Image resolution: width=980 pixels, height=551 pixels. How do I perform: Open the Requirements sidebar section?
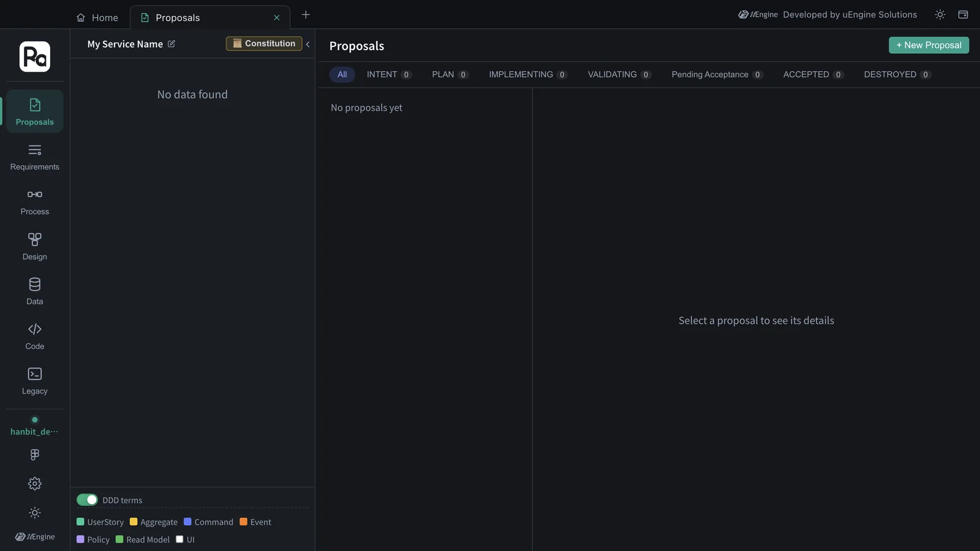point(35,157)
